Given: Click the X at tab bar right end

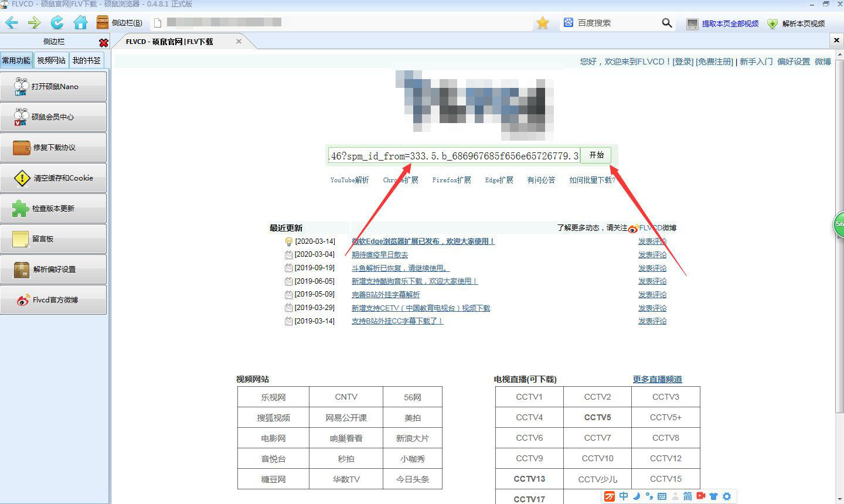Looking at the screenshot, I should pos(836,40).
